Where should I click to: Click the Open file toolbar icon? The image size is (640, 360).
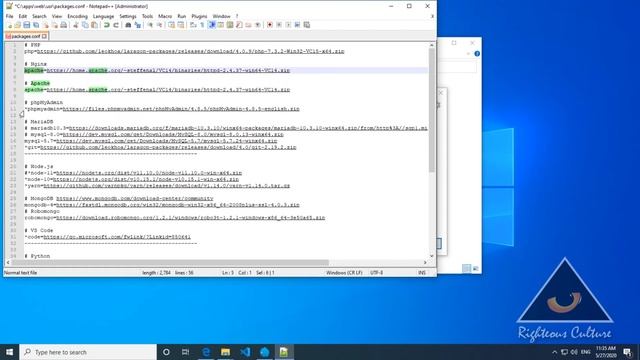point(18,25)
